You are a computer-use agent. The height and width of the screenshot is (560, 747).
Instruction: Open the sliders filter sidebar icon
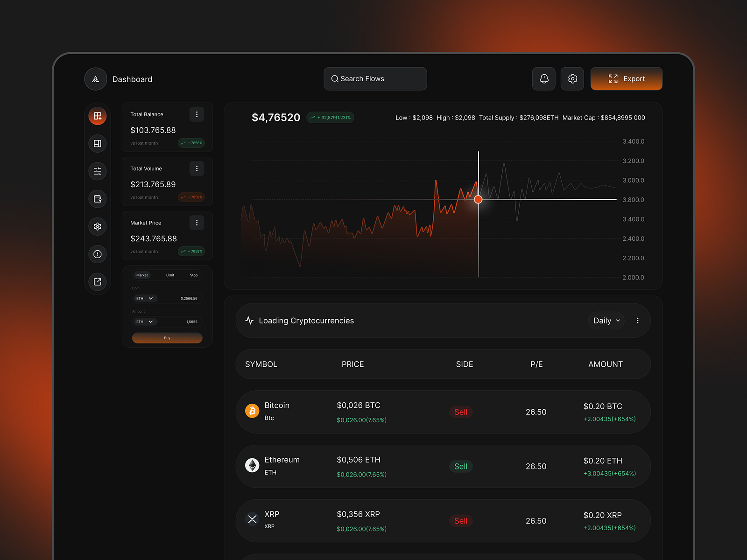(98, 171)
